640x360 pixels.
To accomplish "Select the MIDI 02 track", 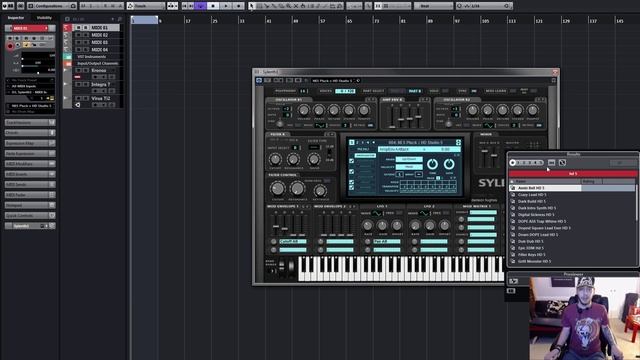I will pyautogui.click(x=99, y=35).
